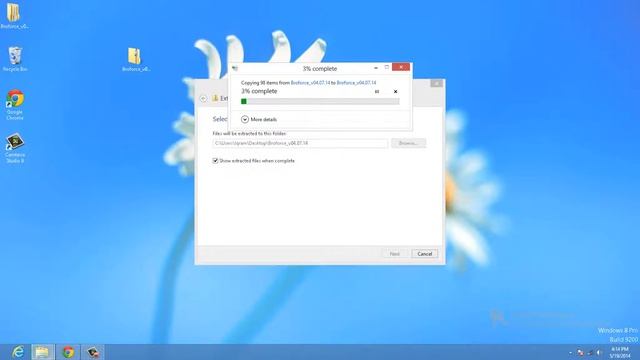Open Action Center flag in system tray

pos(580,352)
